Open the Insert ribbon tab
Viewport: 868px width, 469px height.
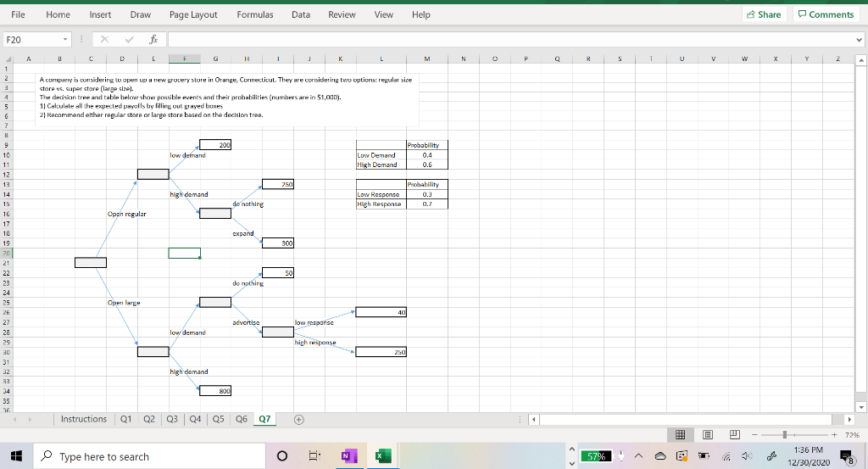[x=100, y=14]
